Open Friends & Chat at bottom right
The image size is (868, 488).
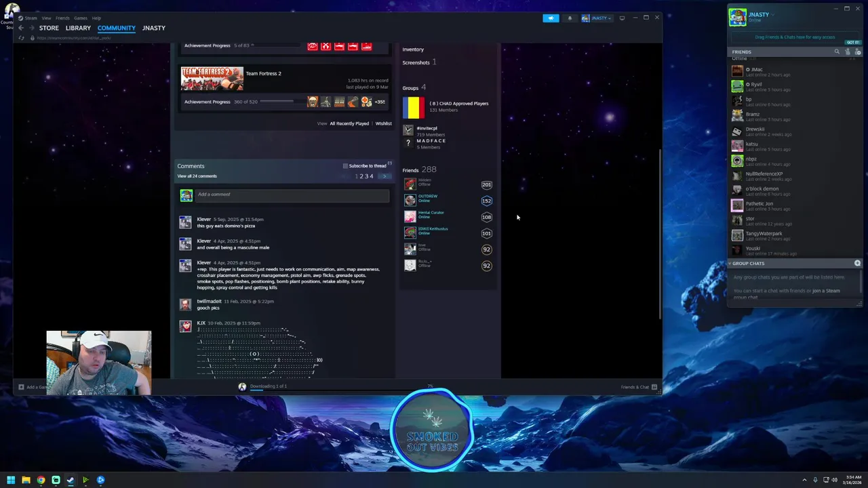[639, 387]
